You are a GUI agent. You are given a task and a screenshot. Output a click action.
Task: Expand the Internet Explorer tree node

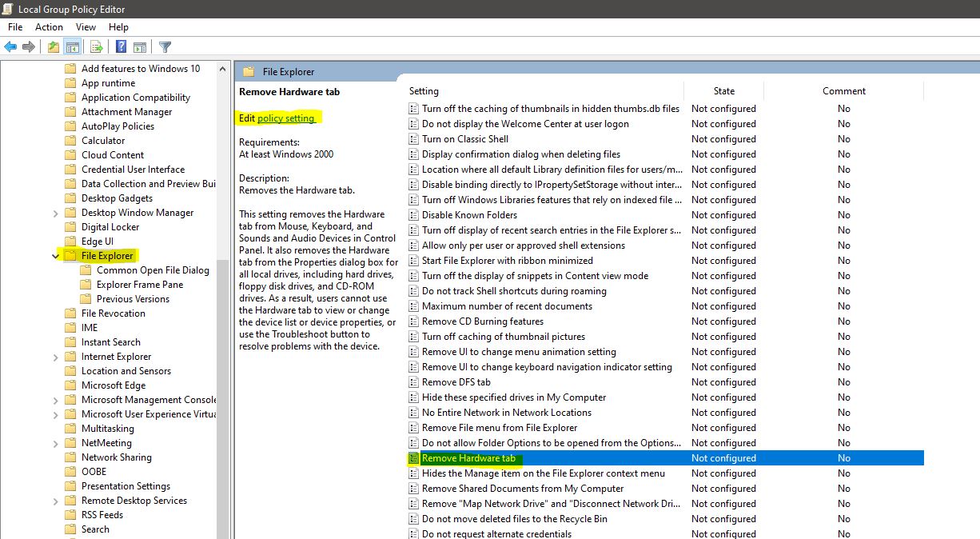click(x=56, y=356)
